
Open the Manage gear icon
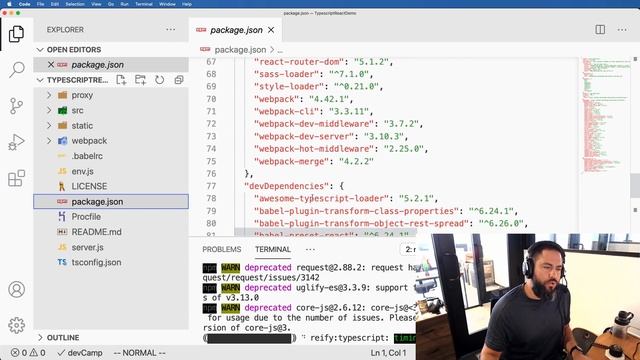click(x=16, y=325)
